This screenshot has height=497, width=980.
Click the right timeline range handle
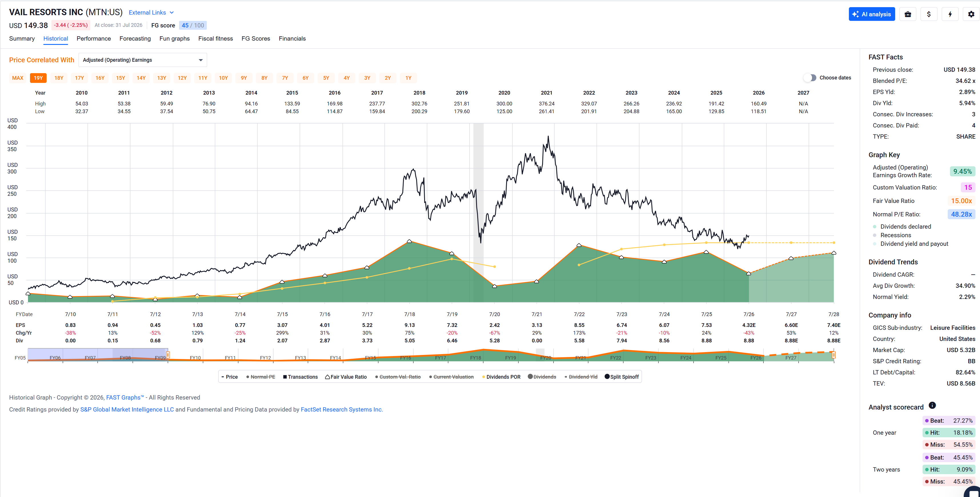coord(833,355)
